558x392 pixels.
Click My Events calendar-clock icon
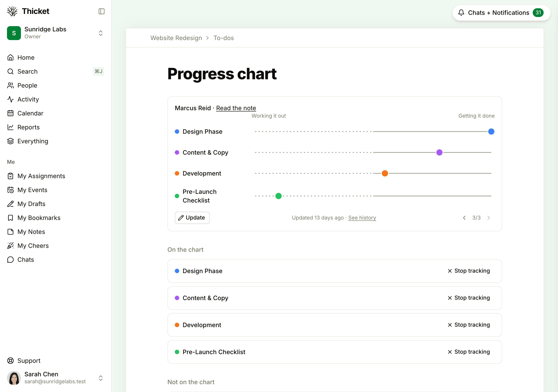[x=10, y=190]
